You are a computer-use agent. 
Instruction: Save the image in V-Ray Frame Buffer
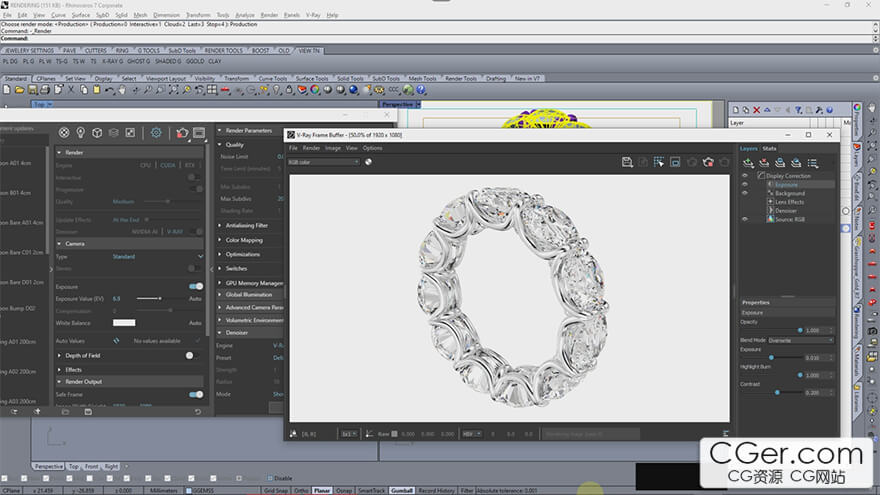click(626, 162)
